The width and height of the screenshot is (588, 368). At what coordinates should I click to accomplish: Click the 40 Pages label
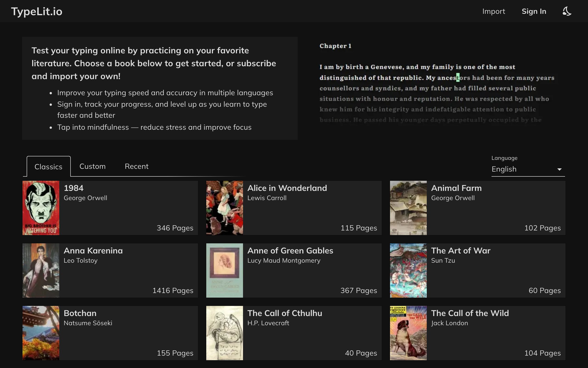pyautogui.click(x=361, y=353)
